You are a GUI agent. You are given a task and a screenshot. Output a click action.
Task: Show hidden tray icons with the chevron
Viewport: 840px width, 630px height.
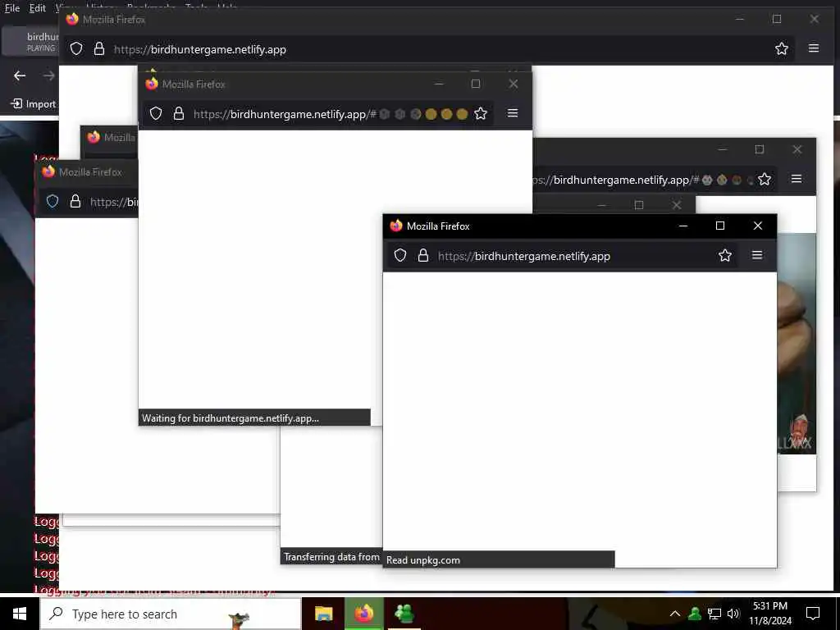[675, 614]
